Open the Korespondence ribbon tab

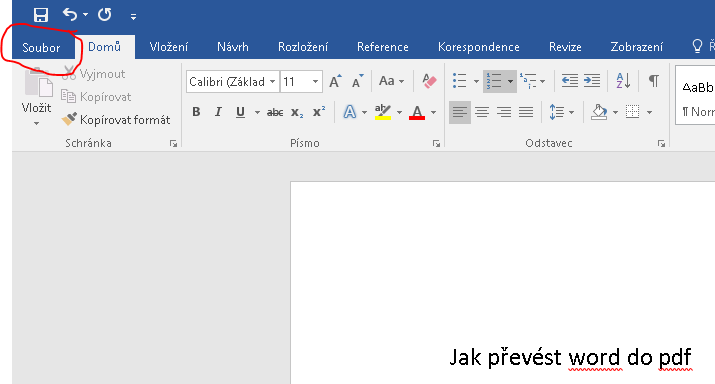[479, 47]
